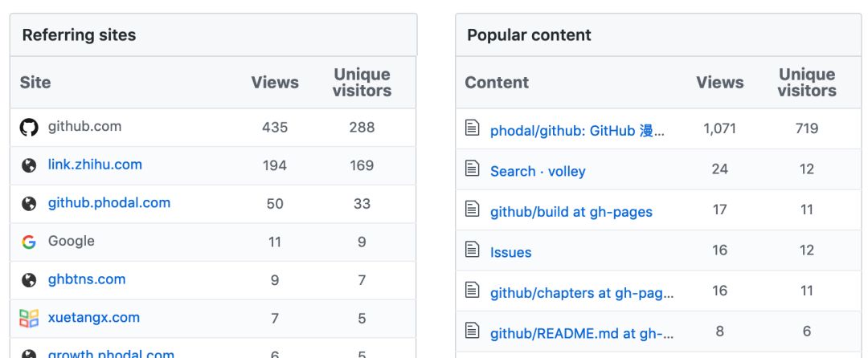Image resolution: width=868 pixels, height=358 pixels.
Task: Open the Issues content link
Action: (x=511, y=252)
